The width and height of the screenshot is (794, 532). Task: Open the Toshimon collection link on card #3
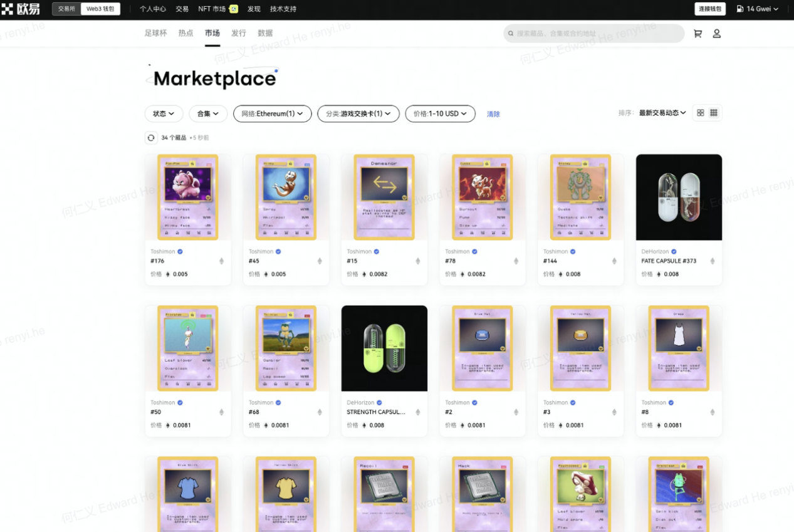[555, 403]
